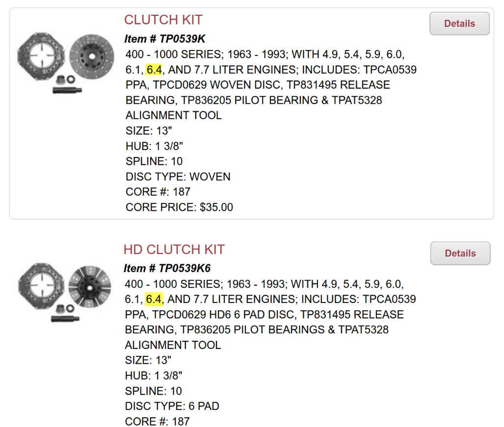Screen dimensions: 504x427
Task: Select the highlighted 6.4 text in first listing
Action: [155, 70]
